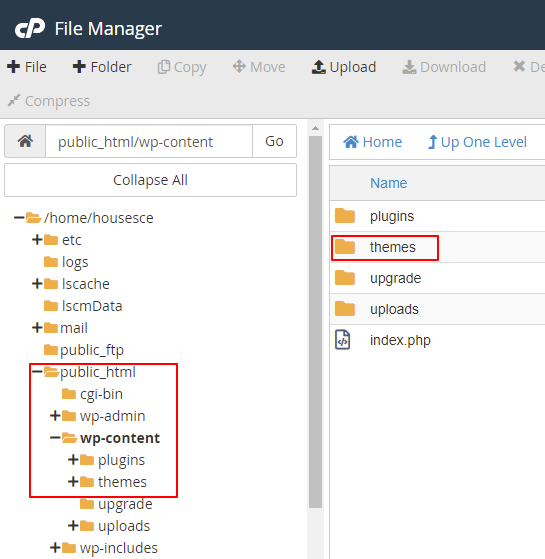The height and width of the screenshot is (559, 545).
Task: Click Up One Level link
Action: coord(477,142)
